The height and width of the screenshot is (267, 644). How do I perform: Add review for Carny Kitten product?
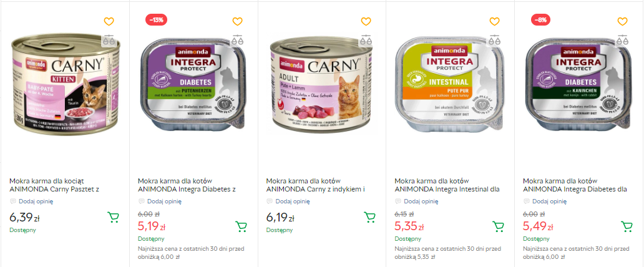[36, 201]
